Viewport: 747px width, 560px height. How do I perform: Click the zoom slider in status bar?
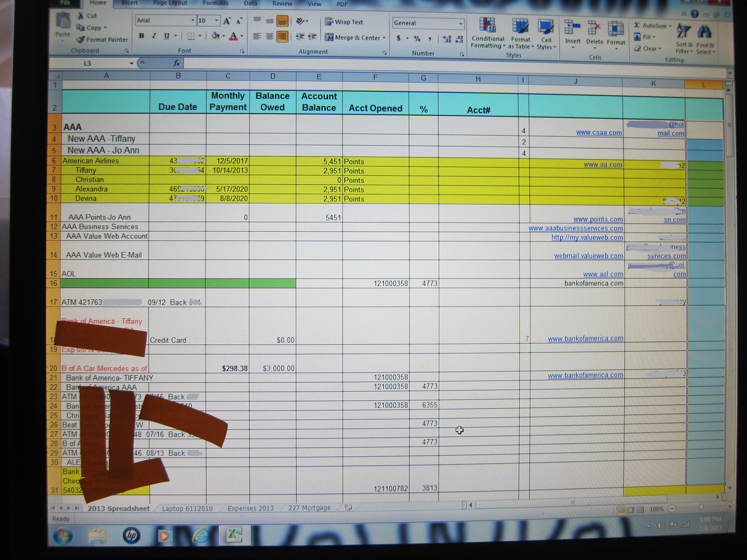[701, 507]
